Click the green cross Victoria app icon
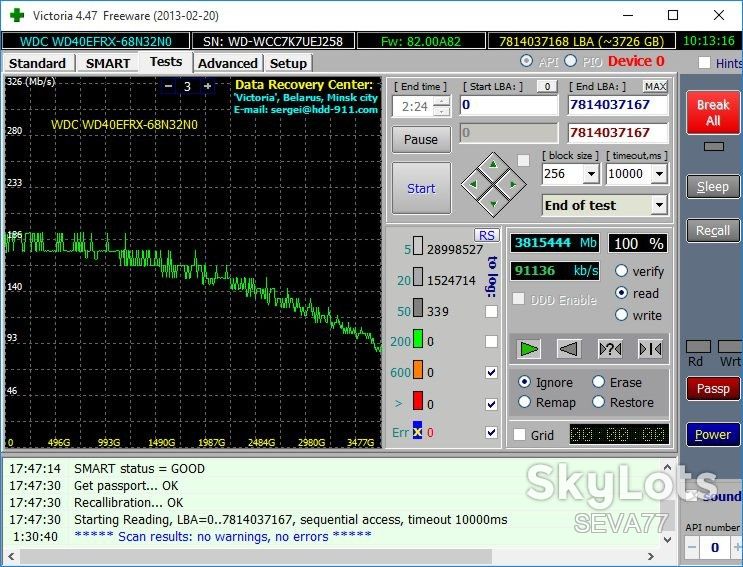This screenshot has width=743, height=567. (17, 15)
